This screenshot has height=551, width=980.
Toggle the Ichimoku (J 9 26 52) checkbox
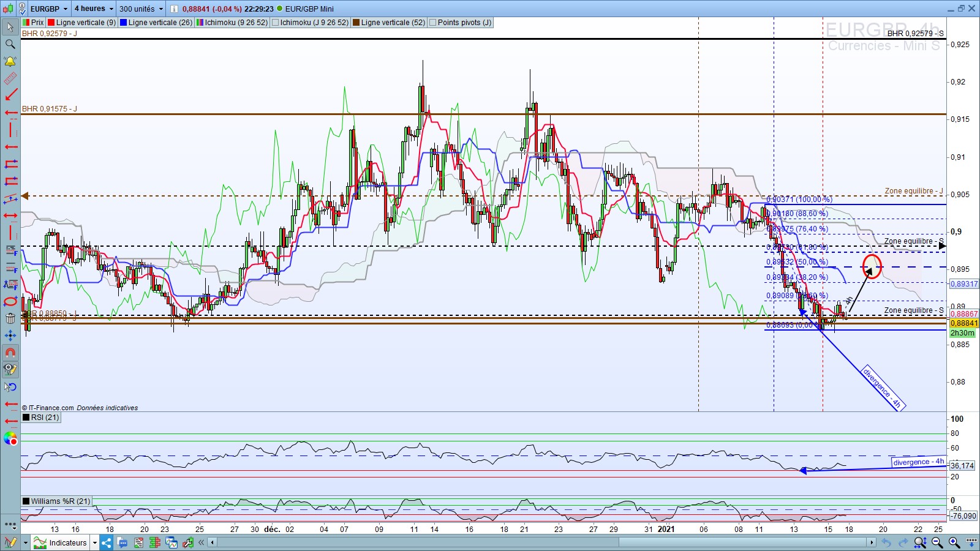276,23
